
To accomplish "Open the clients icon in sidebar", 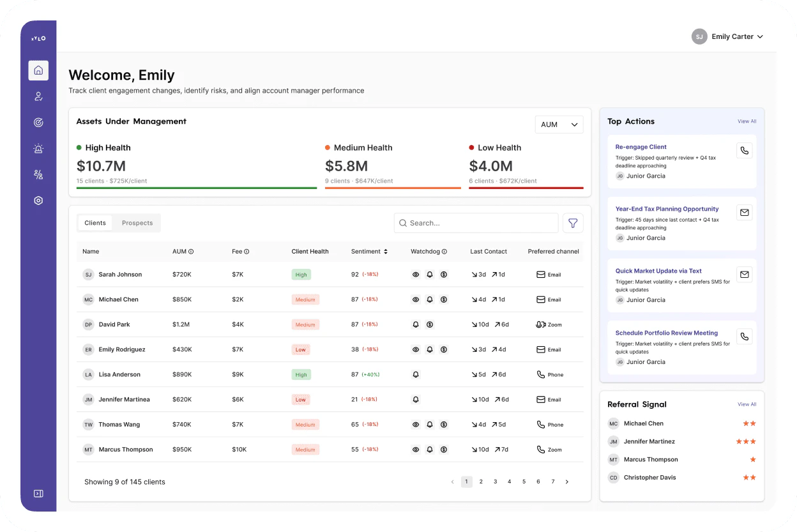I will point(38,96).
